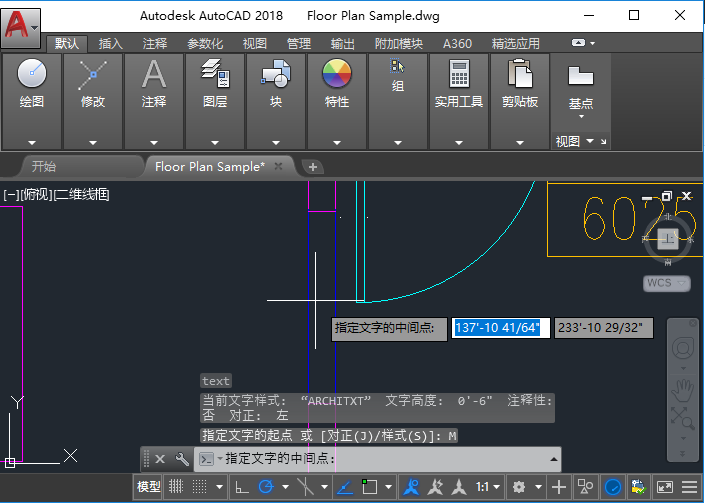Toggle the drawing grid display
The height and width of the screenshot is (503, 705).
point(176,487)
